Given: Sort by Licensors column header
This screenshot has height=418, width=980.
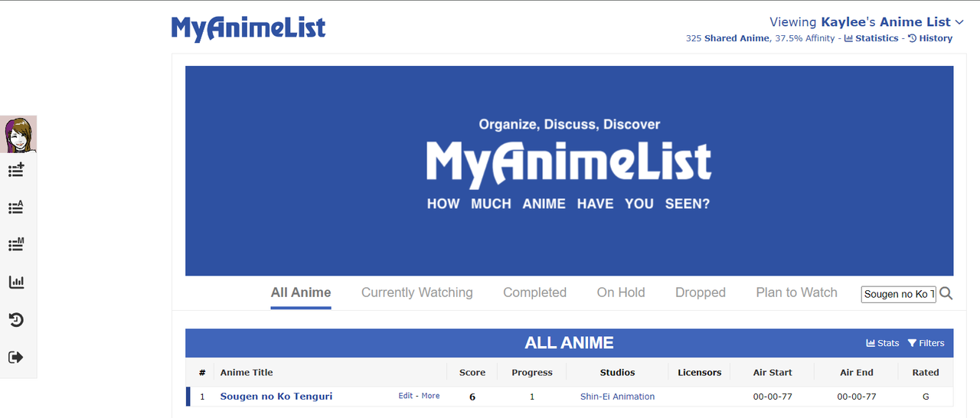Looking at the screenshot, I should (700, 373).
